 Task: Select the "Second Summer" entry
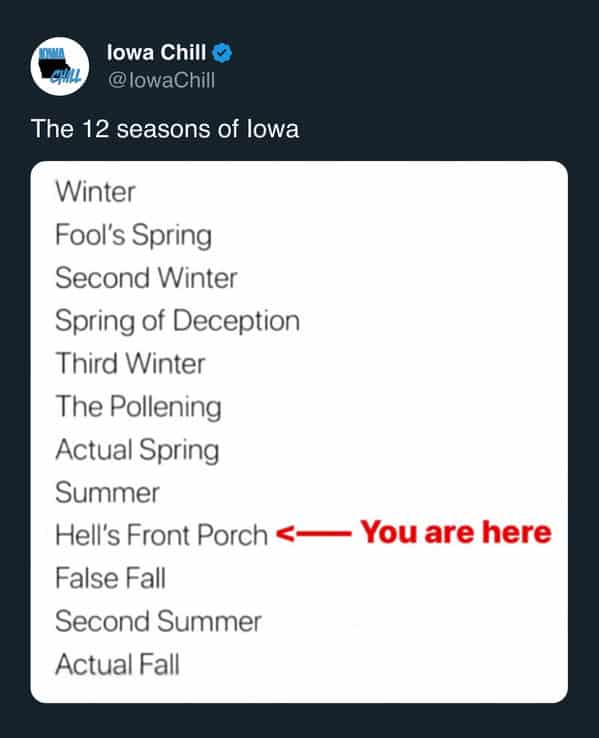[x=158, y=621]
